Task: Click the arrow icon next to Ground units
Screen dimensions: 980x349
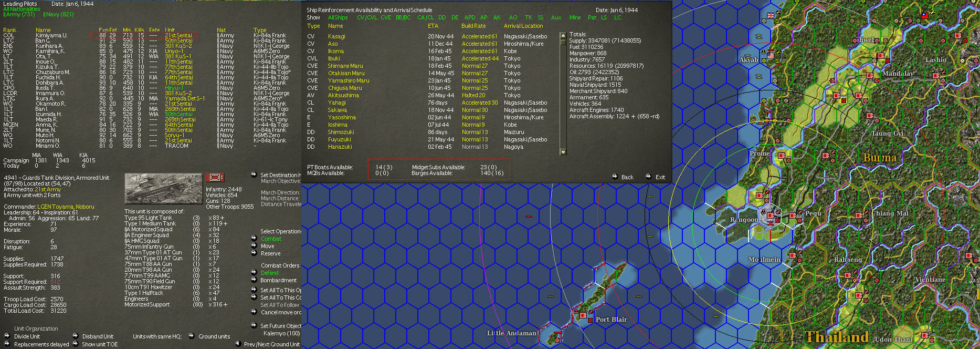Action: point(191,336)
